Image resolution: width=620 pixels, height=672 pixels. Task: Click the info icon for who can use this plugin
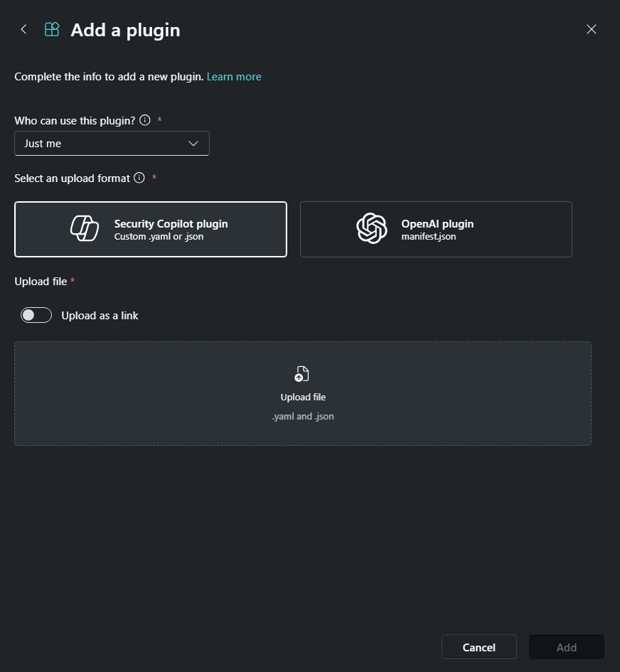point(145,120)
